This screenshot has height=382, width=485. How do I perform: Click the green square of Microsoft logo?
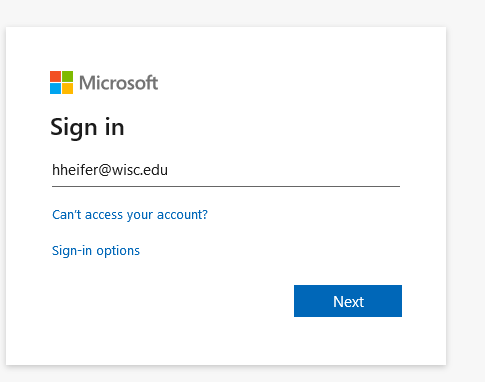pos(67,76)
